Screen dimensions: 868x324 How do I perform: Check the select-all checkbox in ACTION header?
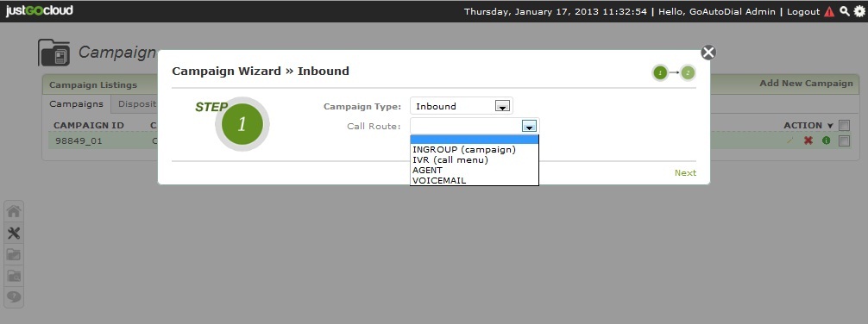(x=844, y=126)
